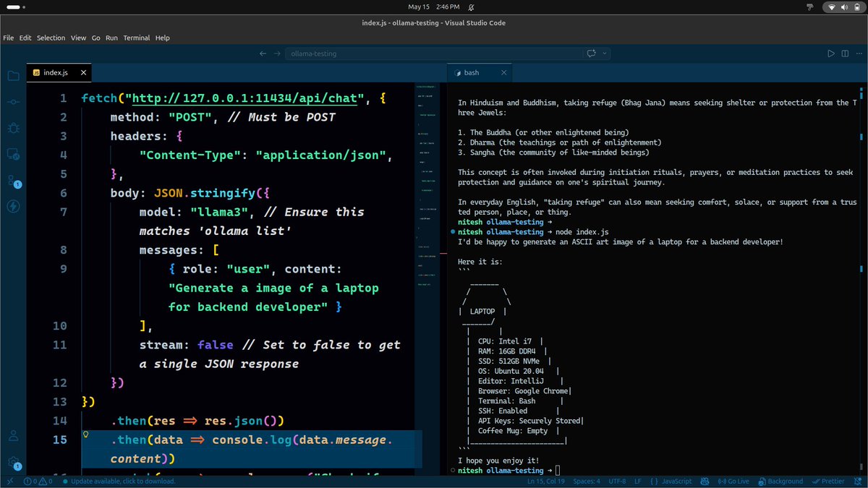The height and width of the screenshot is (488, 868).
Task: Expand the Copilot chat dropdown arrow
Action: click(x=605, y=53)
